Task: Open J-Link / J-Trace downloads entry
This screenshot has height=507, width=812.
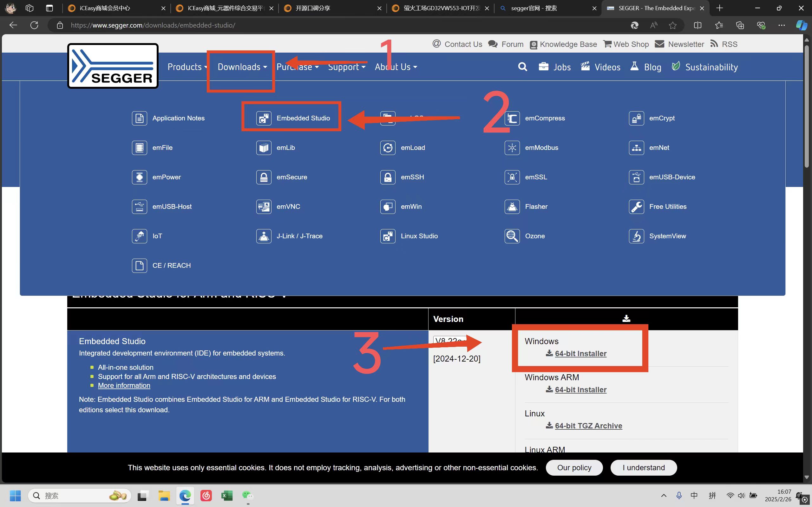Action: pyautogui.click(x=299, y=236)
